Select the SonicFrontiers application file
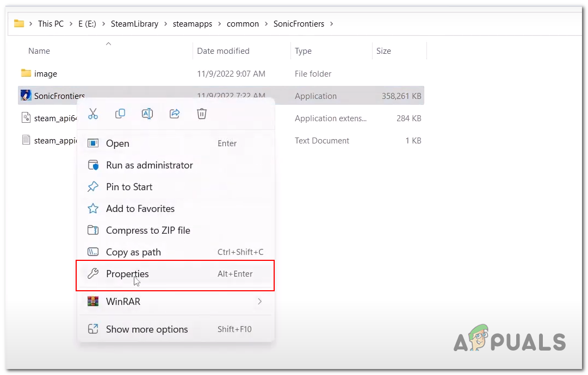Image resolution: width=588 pixels, height=375 pixels. pyautogui.click(x=221, y=96)
